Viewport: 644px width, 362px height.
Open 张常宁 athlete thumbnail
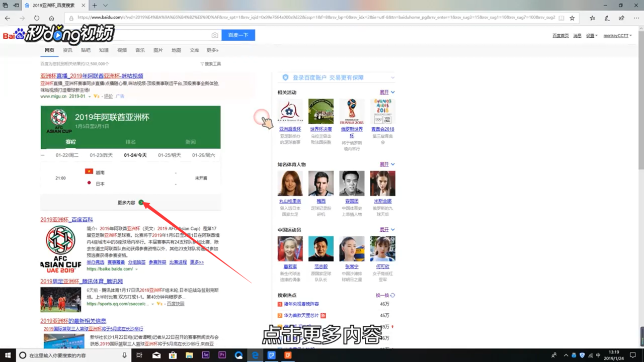tap(352, 249)
